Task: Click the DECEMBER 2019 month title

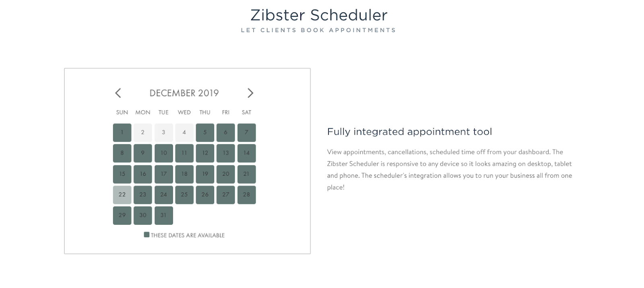Action: tap(184, 93)
